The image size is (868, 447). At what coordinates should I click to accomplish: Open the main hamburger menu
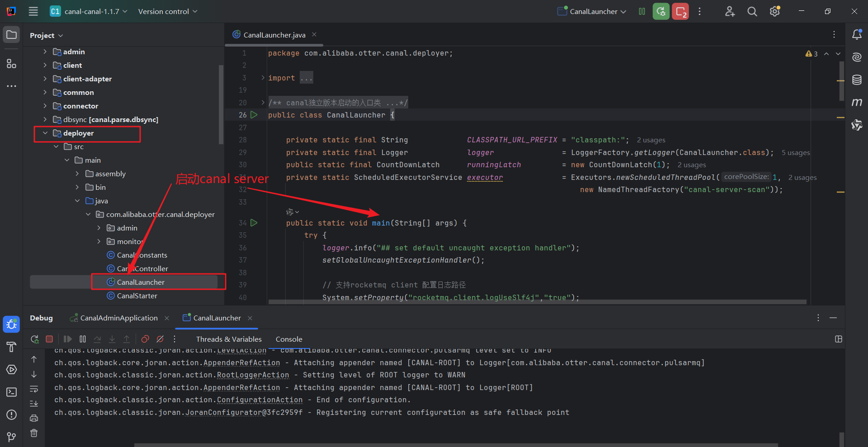[x=33, y=11]
